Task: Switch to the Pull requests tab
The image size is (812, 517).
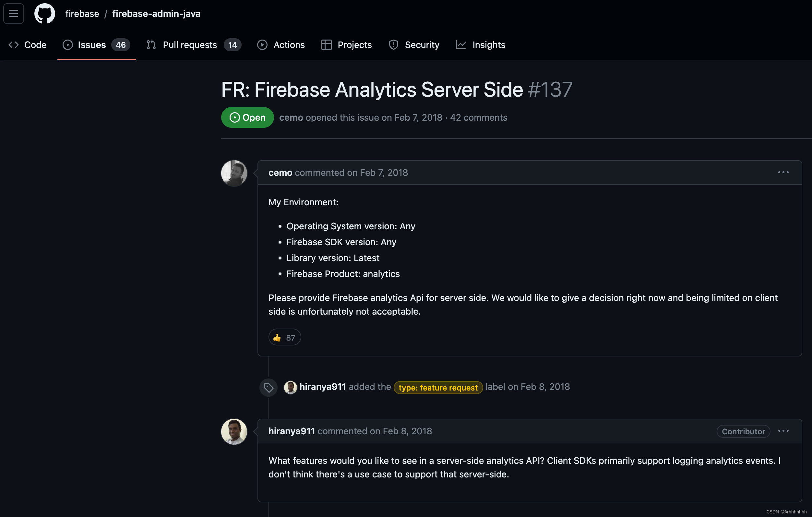Action: coord(194,45)
